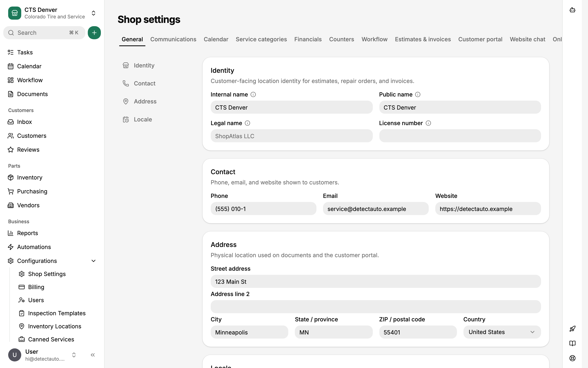Focus the ZIP / postal code field

pos(418,332)
